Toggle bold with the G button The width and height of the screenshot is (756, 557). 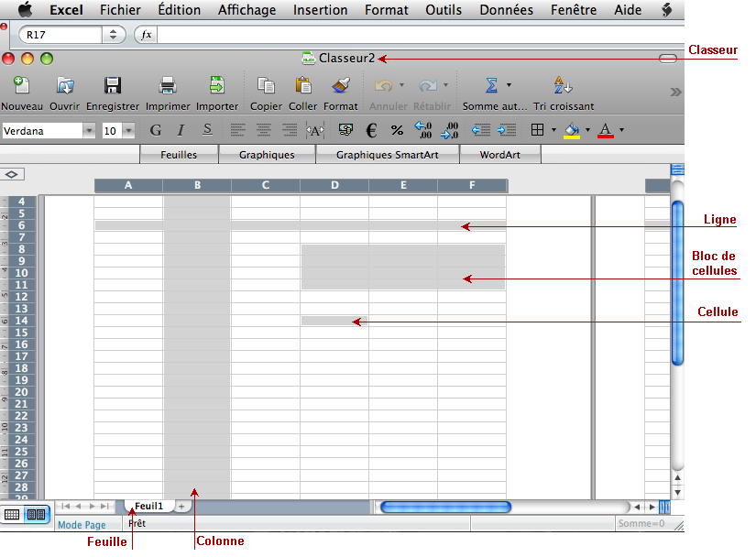(x=155, y=130)
